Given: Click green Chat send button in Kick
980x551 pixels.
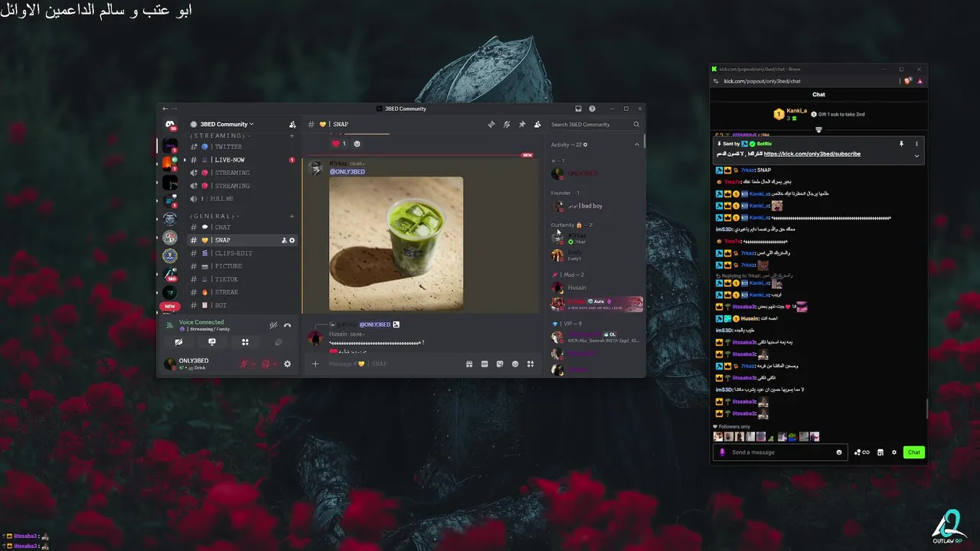Looking at the screenshot, I should (x=914, y=452).
